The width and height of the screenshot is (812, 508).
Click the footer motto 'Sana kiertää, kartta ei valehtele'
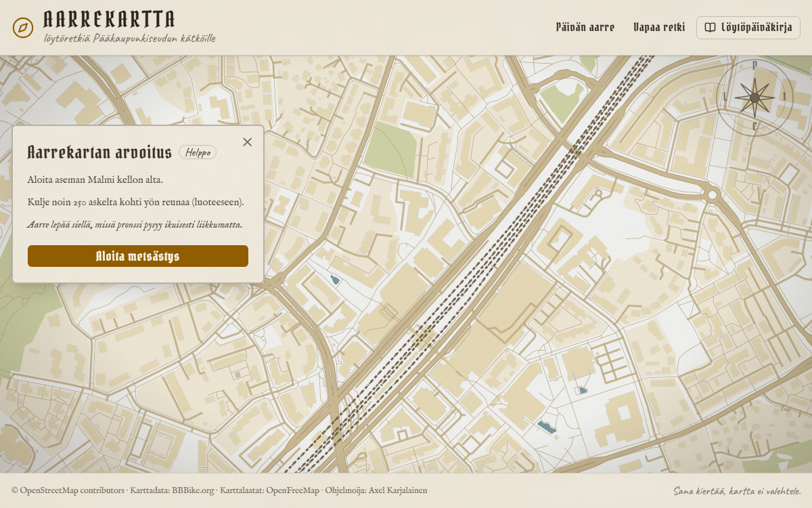pyautogui.click(x=737, y=491)
